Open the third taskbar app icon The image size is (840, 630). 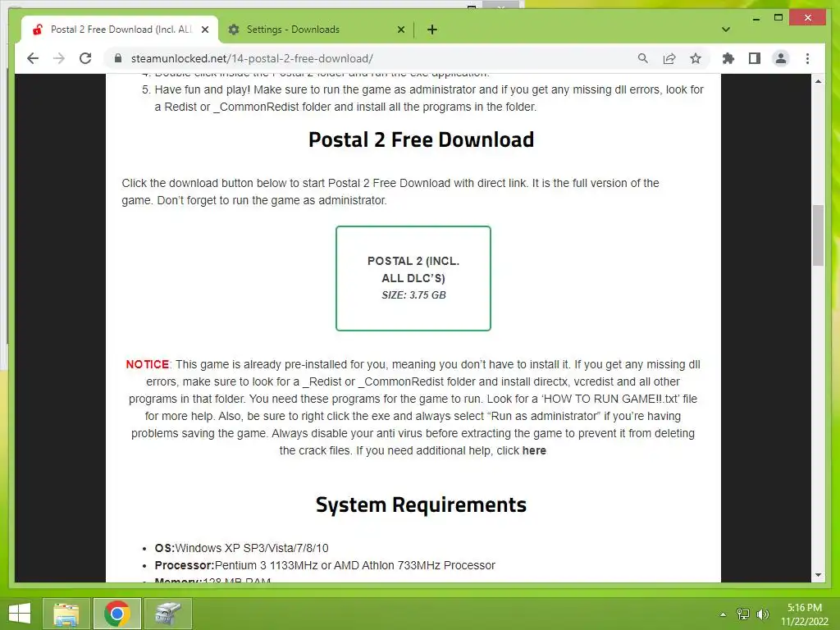click(x=168, y=614)
